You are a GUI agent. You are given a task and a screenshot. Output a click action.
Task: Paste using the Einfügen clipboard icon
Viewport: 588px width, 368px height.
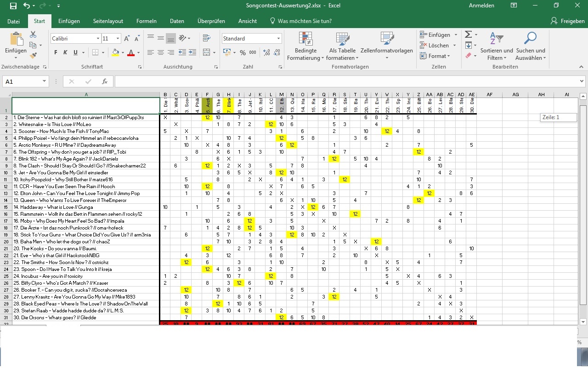pyautogui.click(x=16, y=40)
